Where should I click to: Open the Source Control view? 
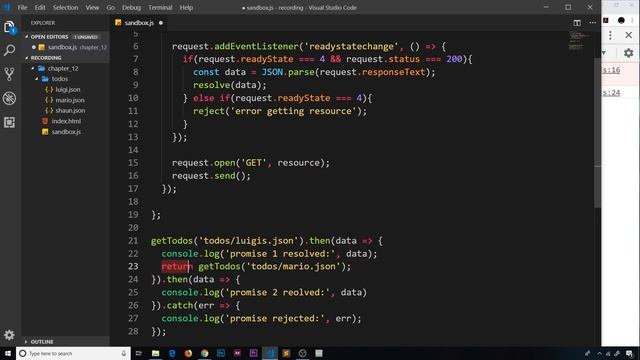click(x=9, y=74)
